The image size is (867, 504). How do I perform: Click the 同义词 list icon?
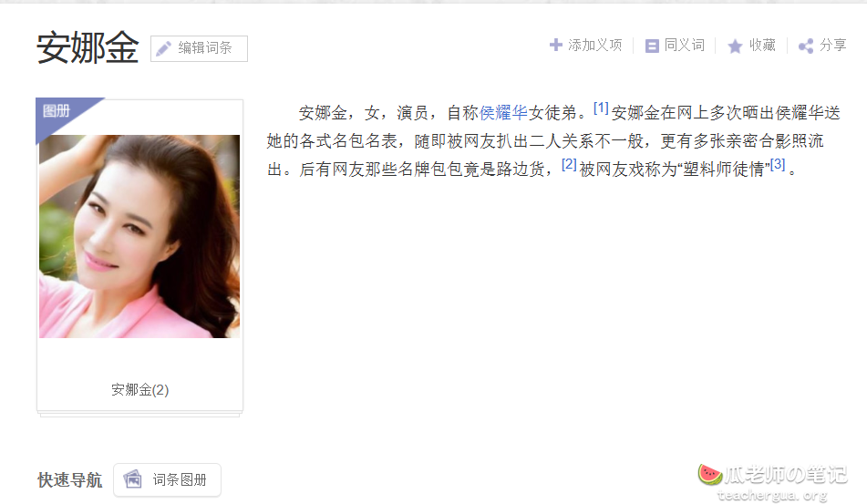pyautogui.click(x=652, y=46)
